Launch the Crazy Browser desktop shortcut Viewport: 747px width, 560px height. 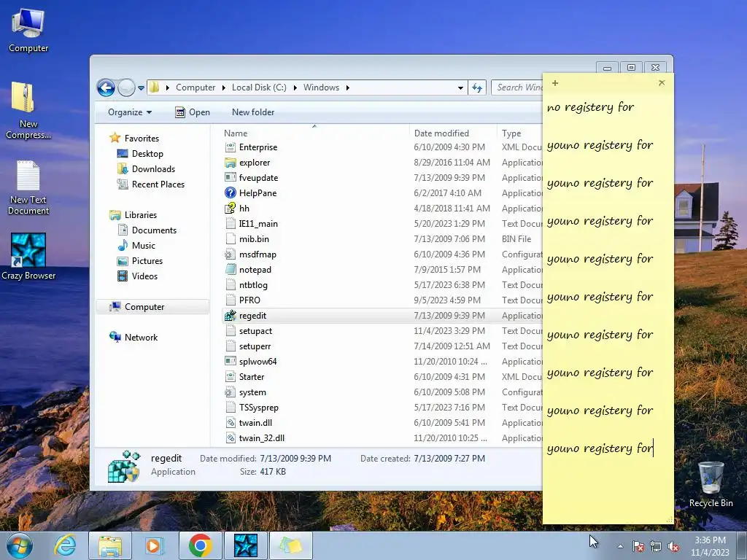[x=28, y=256]
